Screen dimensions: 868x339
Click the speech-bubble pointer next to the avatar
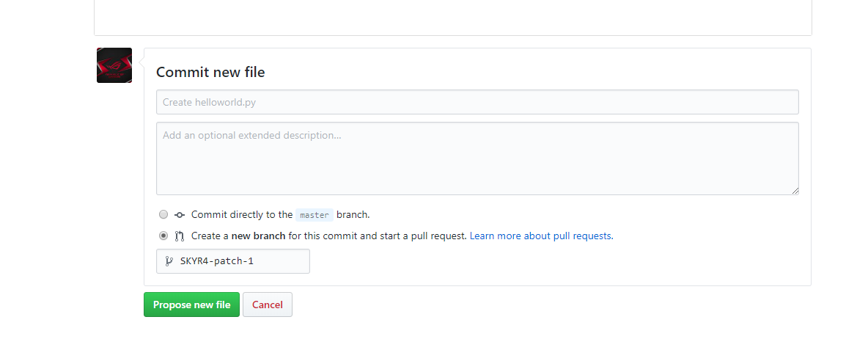pos(141,65)
